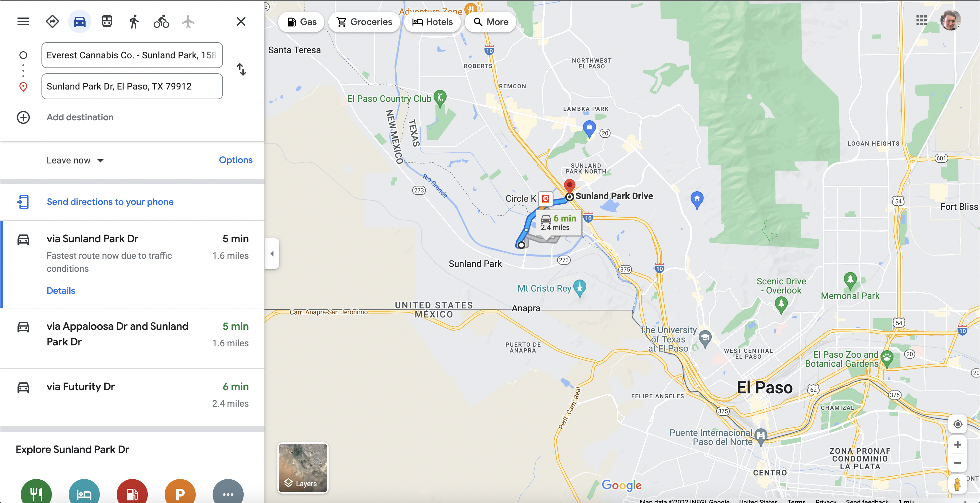Open Details for Sunland Park Dr route
The image size is (980, 503).
coord(61,291)
